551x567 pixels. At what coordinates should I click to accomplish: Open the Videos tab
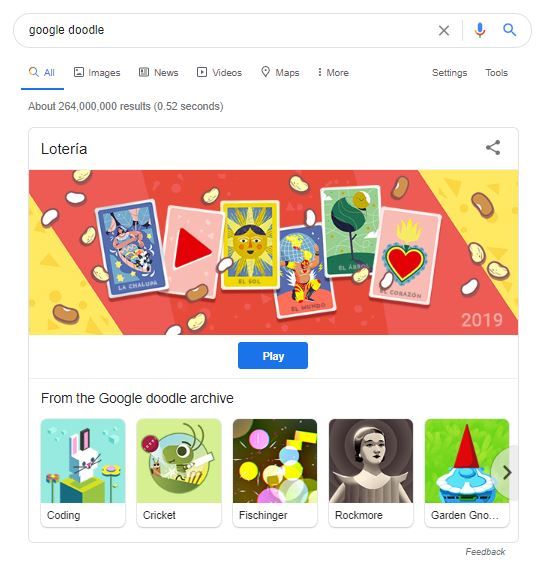[219, 73]
